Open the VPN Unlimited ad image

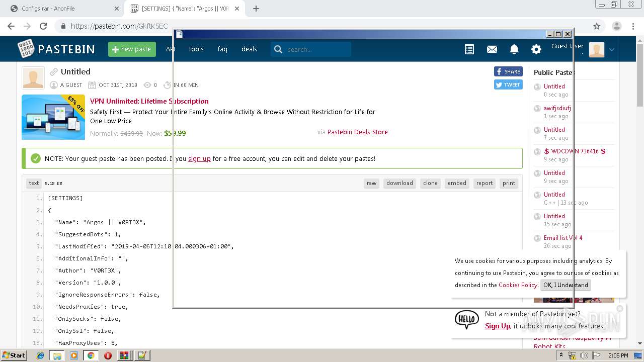click(53, 117)
